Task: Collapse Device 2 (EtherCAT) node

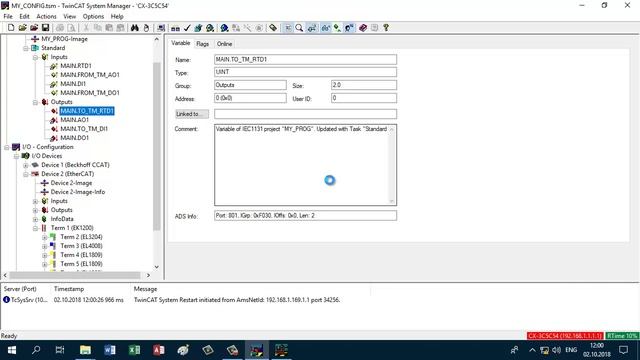Action: [x=26, y=174]
